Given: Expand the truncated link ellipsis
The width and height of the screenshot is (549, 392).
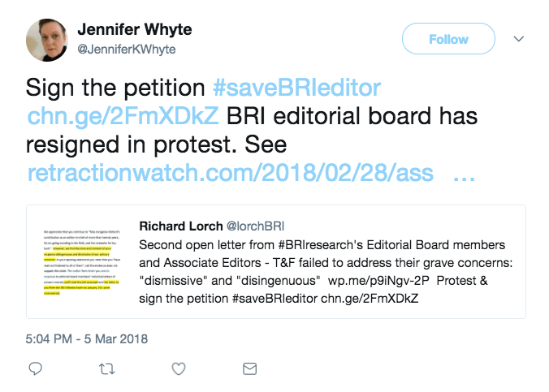Looking at the screenshot, I should point(463,174).
